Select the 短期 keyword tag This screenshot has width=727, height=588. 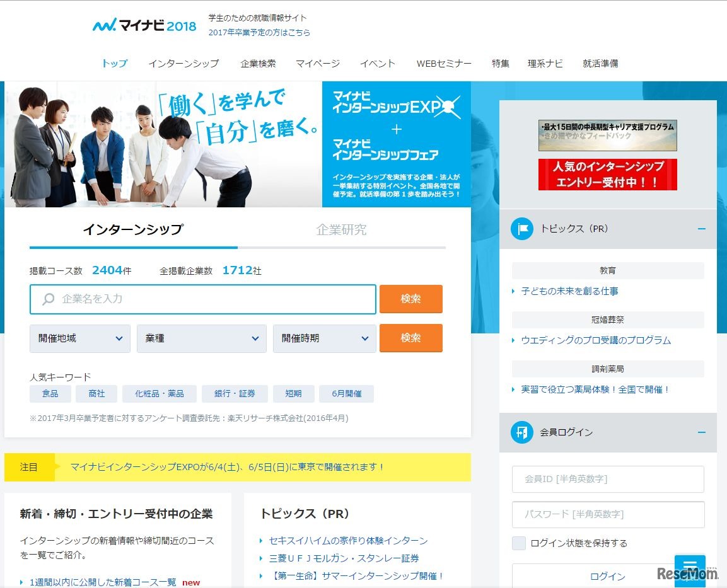[x=293, y=394]
